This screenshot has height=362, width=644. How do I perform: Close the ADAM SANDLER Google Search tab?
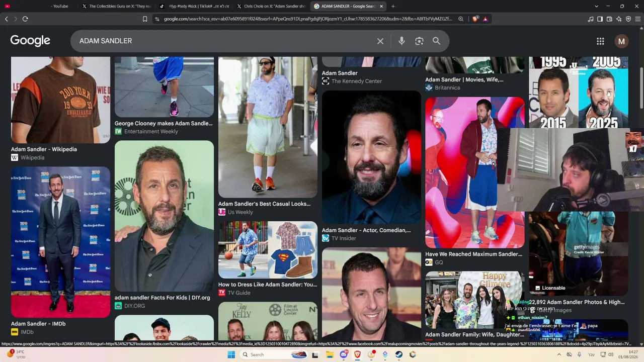tap(381, 6)
